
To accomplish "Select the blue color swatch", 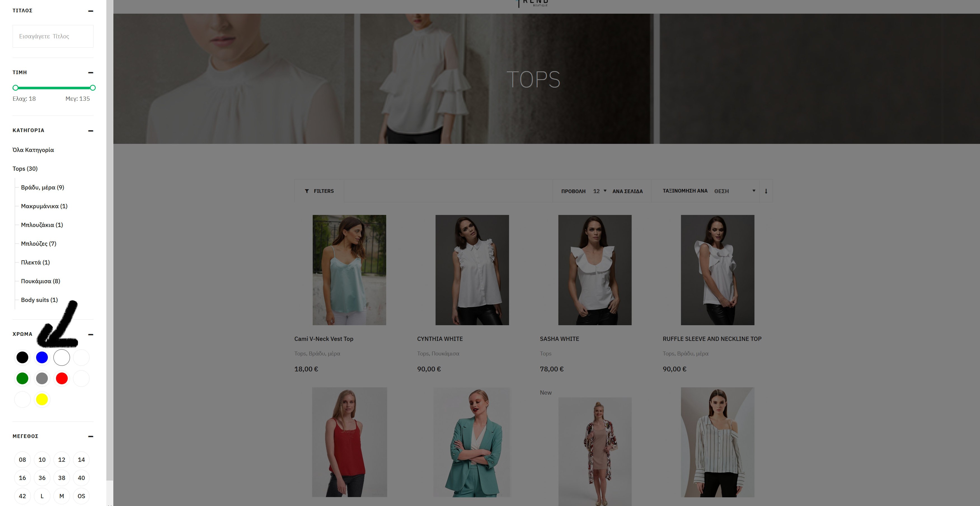I will click(42, 357).
